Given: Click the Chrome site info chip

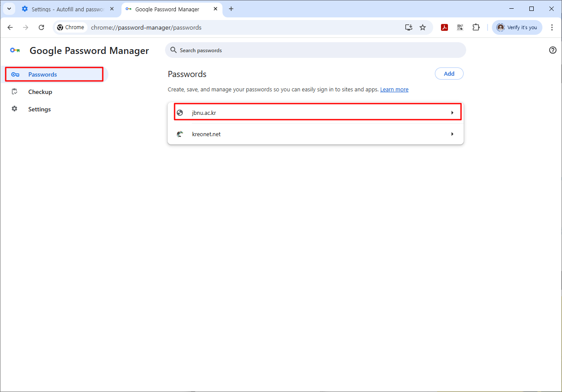Looking at the screenshot, I should click(x=71, y=27).
